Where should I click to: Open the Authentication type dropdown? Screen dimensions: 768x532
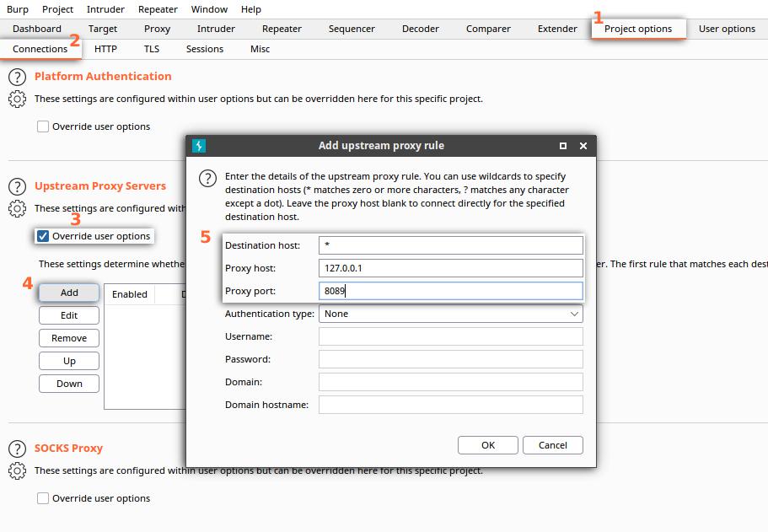(451, 314)
